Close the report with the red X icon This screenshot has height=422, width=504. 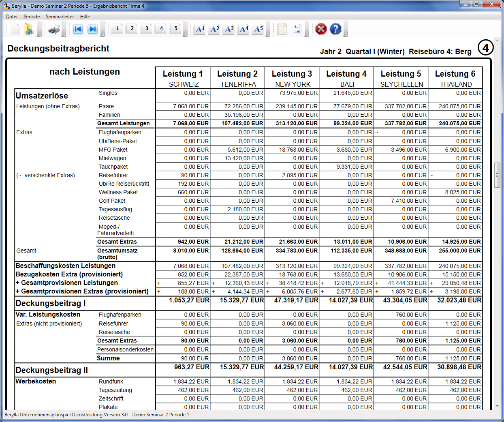321,29
